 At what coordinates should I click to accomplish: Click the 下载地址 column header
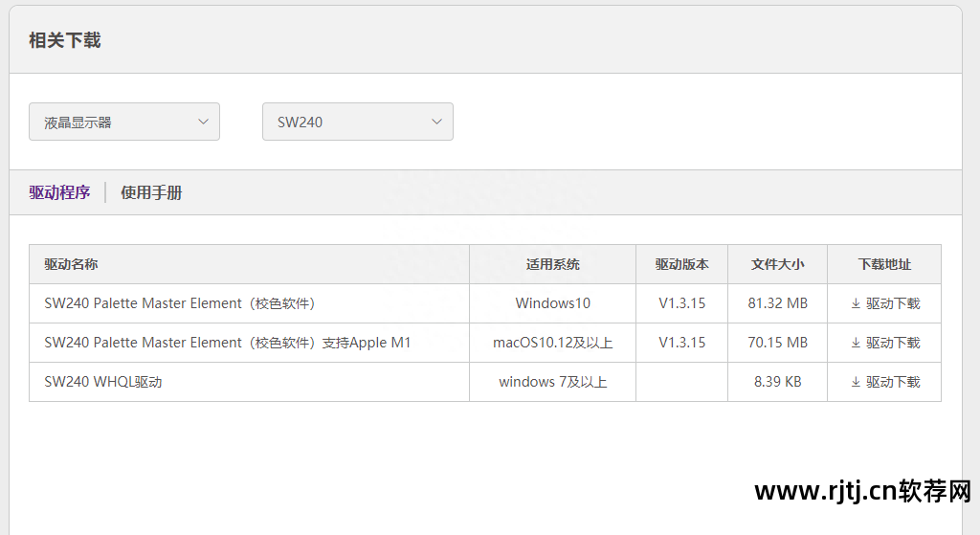(884, 264)
